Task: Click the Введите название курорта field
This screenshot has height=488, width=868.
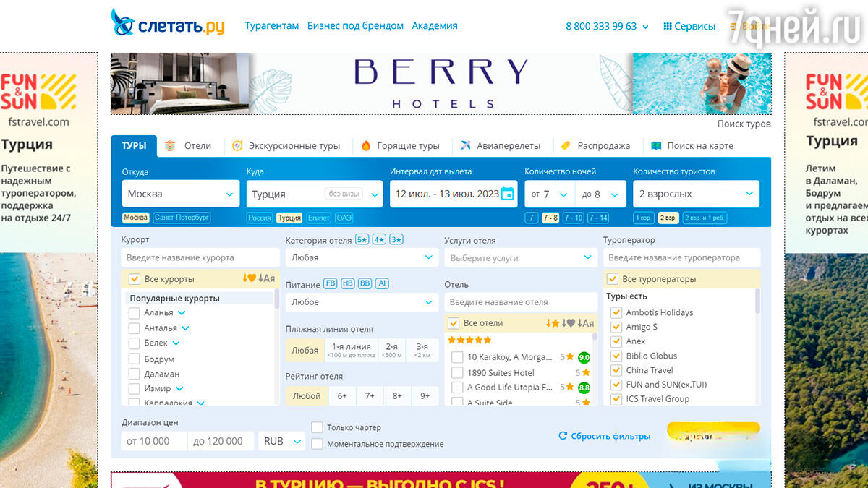Action: 200,257
